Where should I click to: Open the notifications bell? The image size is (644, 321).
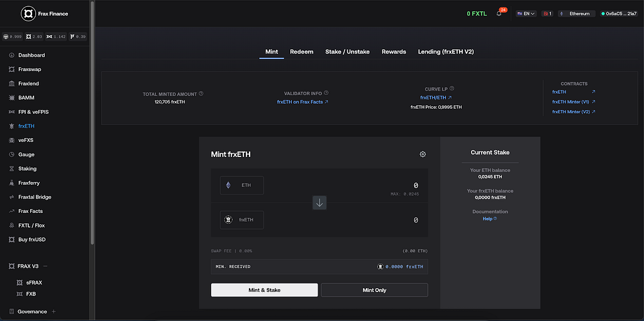click(x=499, y=14)
